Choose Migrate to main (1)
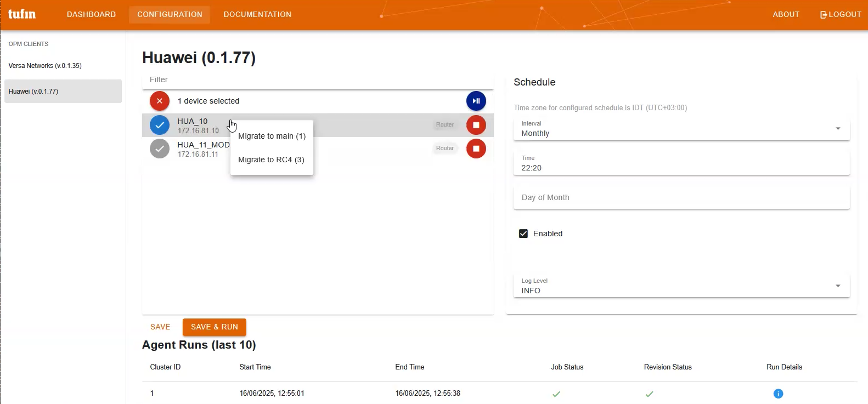Screen dimensions: 868x404 [x=272, y=136]
